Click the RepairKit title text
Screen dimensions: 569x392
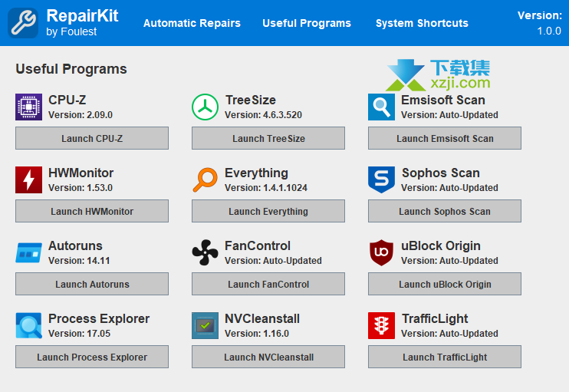[82, 16]
